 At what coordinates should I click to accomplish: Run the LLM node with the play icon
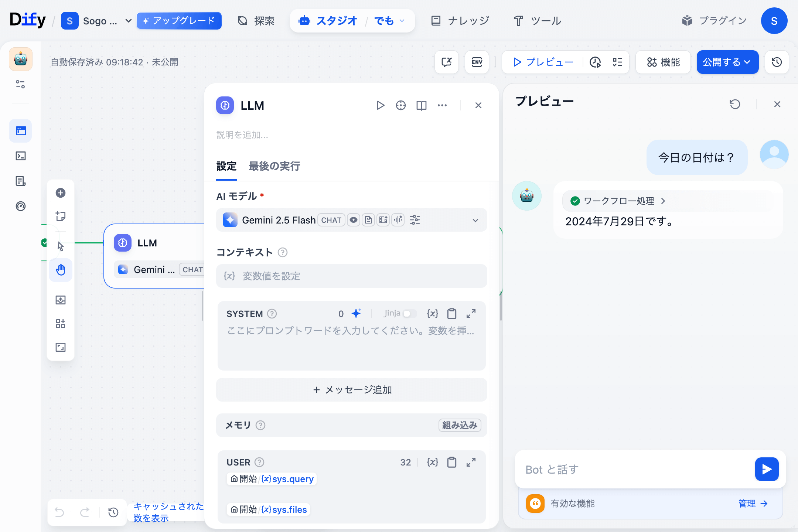[380, 105]
